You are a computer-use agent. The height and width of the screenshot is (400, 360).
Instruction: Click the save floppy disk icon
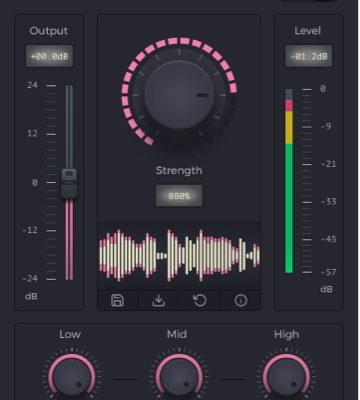117,300
